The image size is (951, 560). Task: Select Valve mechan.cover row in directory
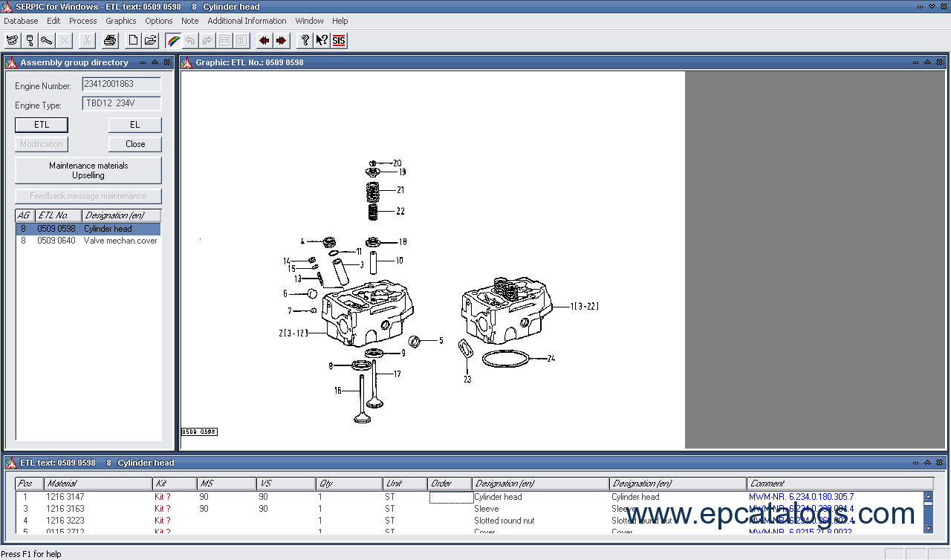tap(88, 241)
